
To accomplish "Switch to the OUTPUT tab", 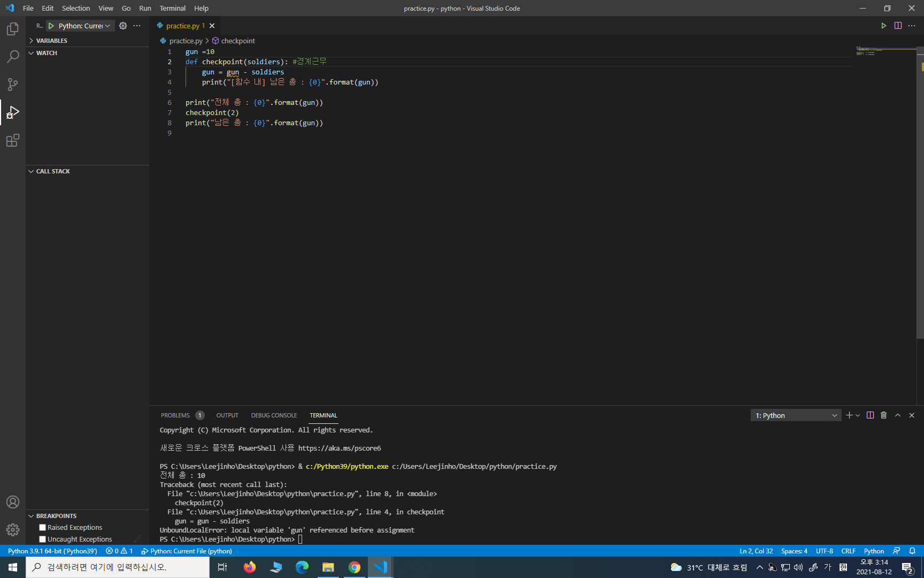I will (x=227, y=415).
